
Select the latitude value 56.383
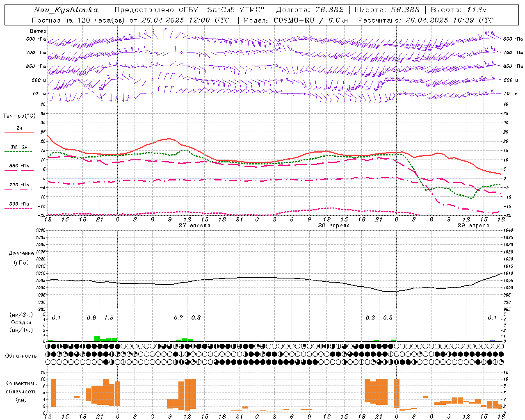coord(405,10)
